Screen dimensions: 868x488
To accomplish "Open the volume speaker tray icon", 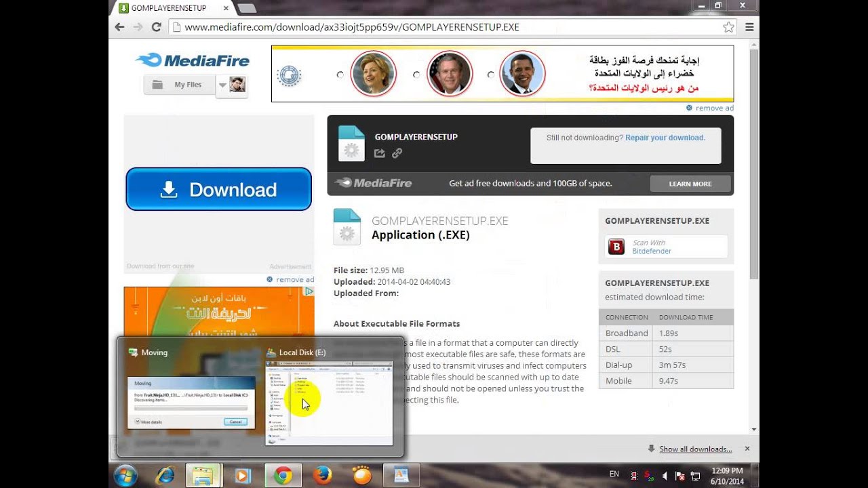I will coord(665,476).
